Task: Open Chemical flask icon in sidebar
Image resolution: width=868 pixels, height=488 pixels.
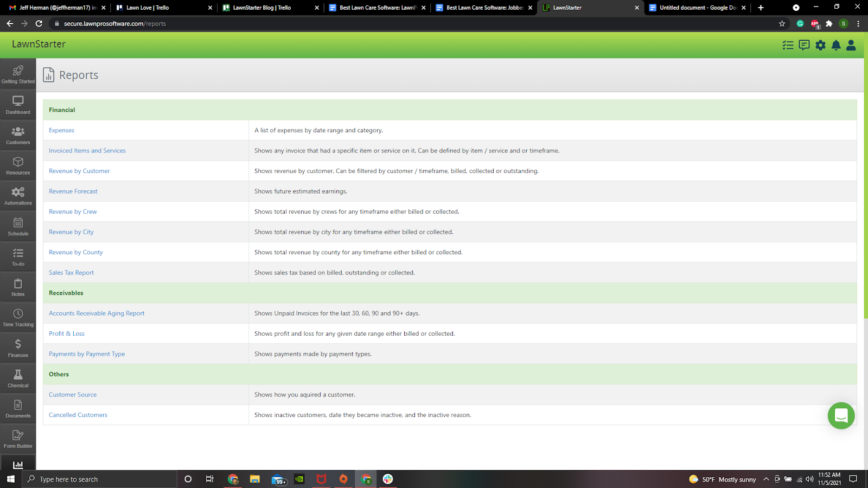Action: click(18, 378)
